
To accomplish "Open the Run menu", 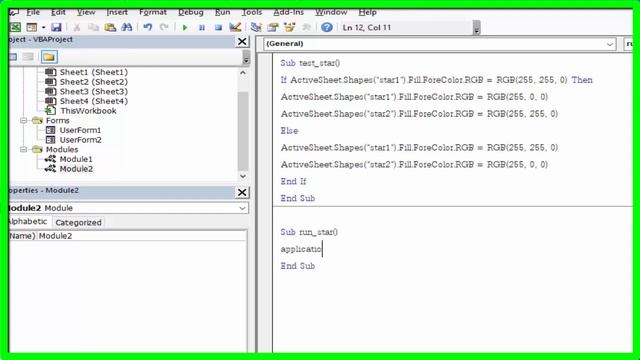I will click(x=223, y=12).
